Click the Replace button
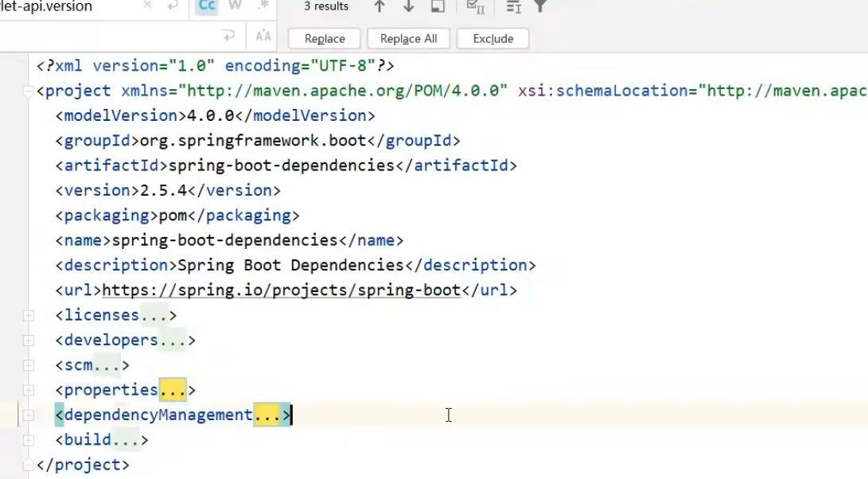The height and width of the screenshot is (479, 868). coord(325,39)
